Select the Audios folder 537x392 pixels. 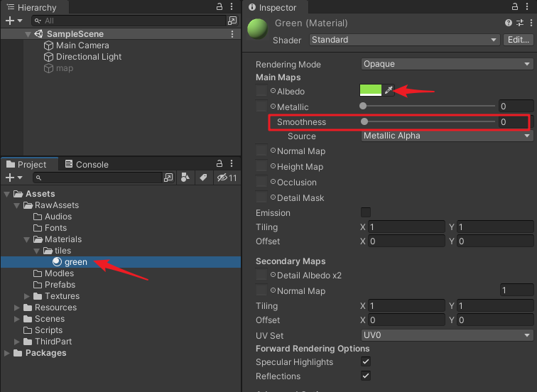click(53, 217)
